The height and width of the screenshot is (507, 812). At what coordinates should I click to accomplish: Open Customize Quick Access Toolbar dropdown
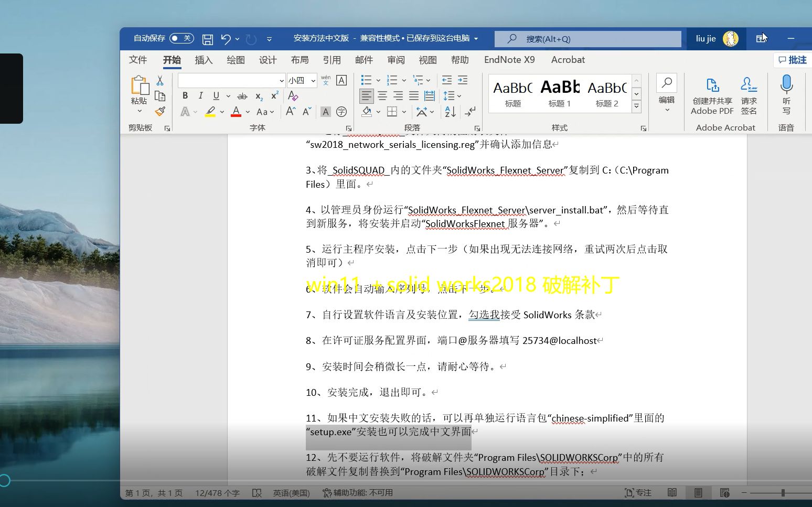269,39
